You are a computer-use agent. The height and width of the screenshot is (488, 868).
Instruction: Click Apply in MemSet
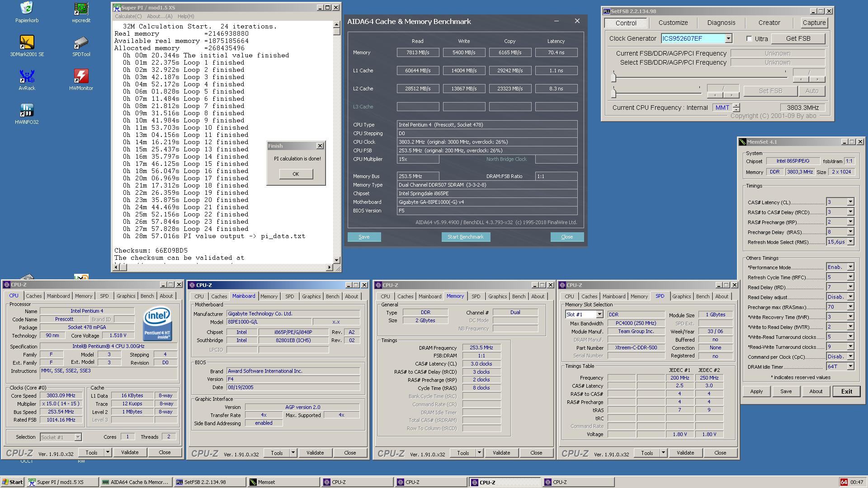click(756, 391)
